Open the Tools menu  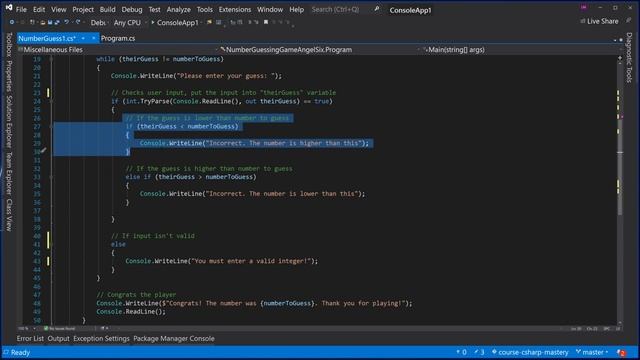click(x=204, y=9)
